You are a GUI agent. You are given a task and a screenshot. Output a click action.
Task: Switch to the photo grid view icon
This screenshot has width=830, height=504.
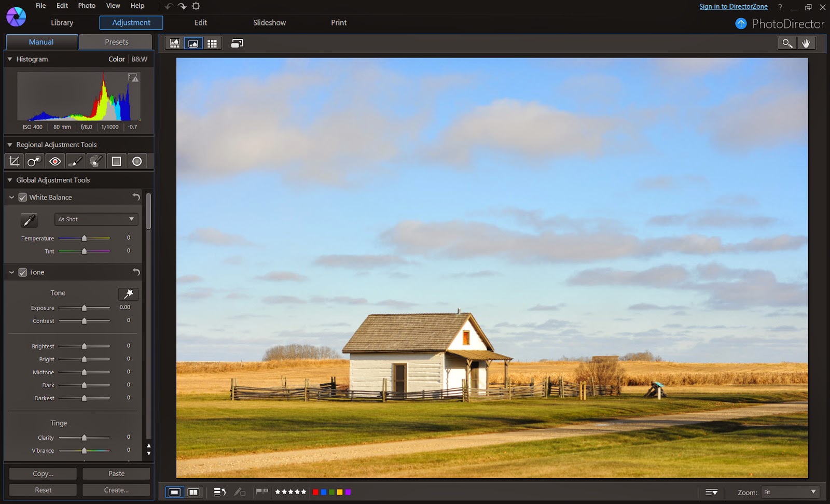click(212, 43)
